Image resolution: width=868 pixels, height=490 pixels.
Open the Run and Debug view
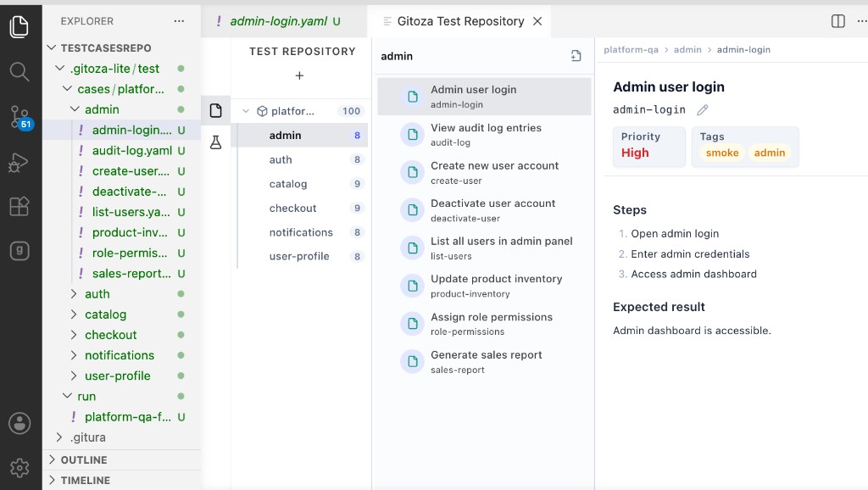click(19, 162)
